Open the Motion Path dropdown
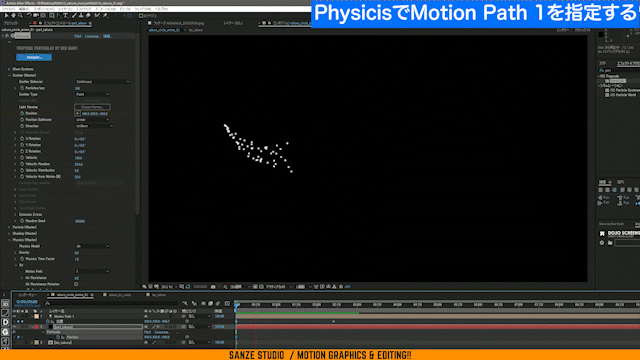The image size is (640, 360). tap(92, 271)
